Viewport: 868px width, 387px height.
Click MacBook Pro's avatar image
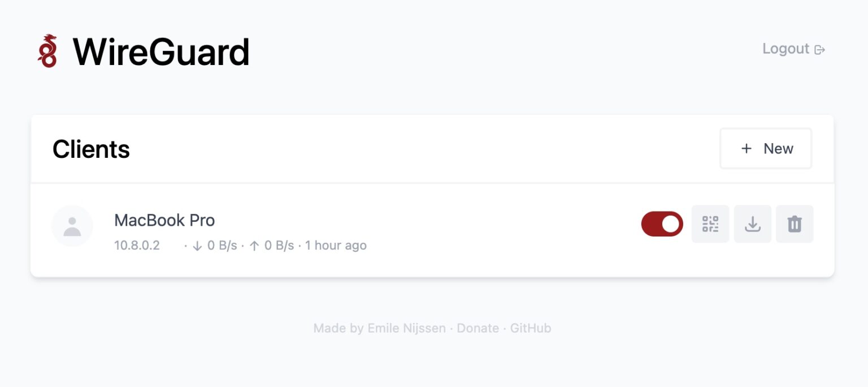[x=72, y=225]
